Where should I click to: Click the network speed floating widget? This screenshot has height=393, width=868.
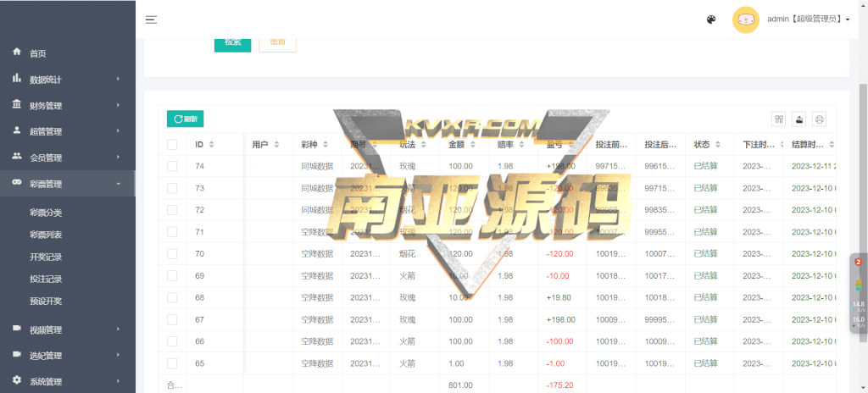click(x=858, y=293)
